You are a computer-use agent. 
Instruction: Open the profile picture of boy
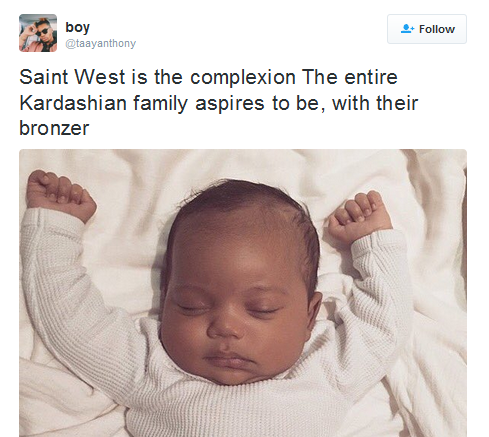pos(38,33)
